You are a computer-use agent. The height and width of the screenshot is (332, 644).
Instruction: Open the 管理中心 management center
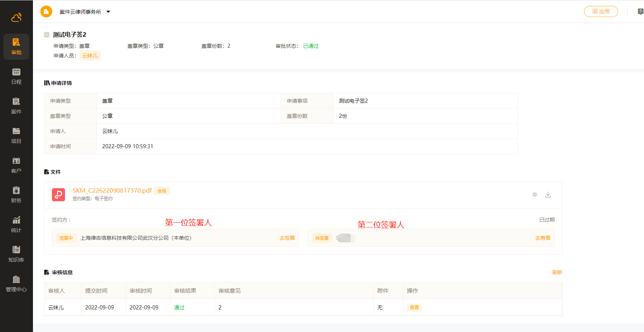pos(16,284)
